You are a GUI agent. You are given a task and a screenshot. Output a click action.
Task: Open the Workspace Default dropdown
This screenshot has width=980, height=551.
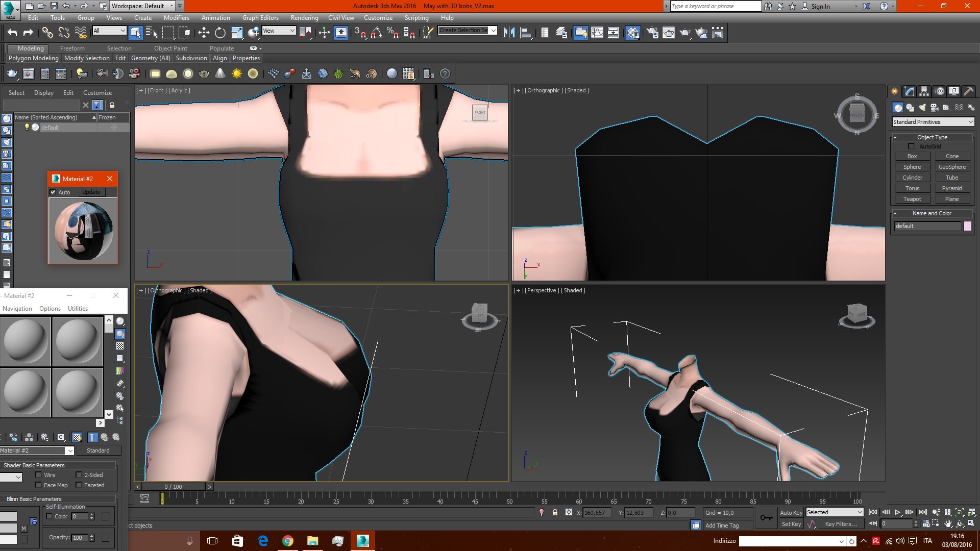click(142, 6)
